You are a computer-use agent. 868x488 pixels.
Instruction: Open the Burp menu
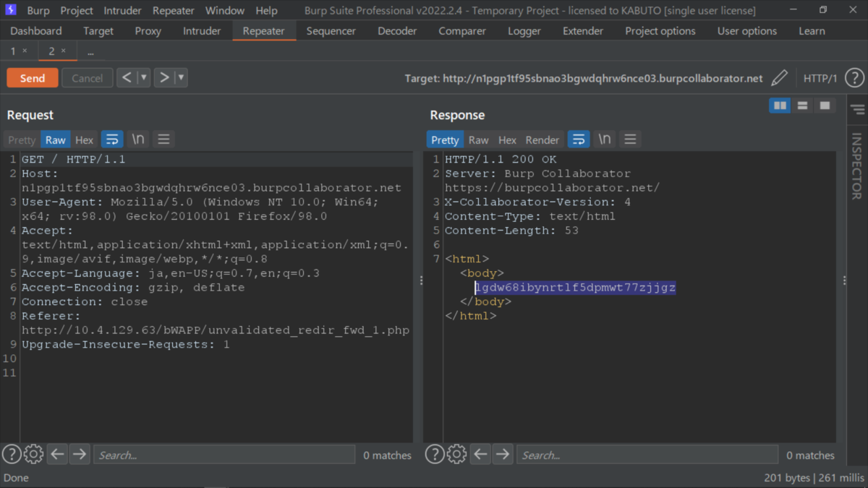(x=38, y=11)
